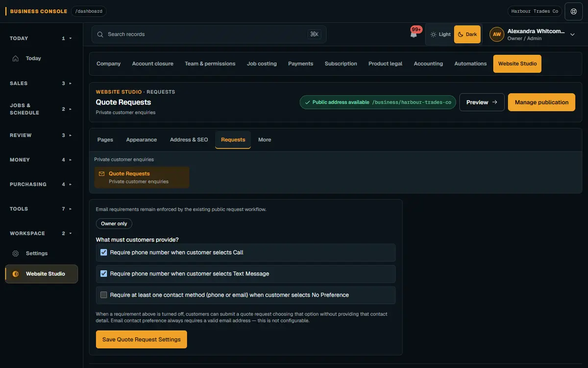Click the Preview button
Image resolution: width=588 pixels, height=368 pixels.
pos(482,103)
